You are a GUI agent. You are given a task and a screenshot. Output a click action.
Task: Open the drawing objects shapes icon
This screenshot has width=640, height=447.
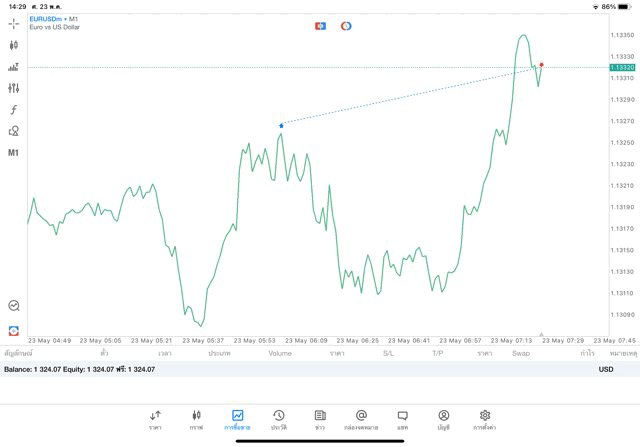click(x=13, y=131)
